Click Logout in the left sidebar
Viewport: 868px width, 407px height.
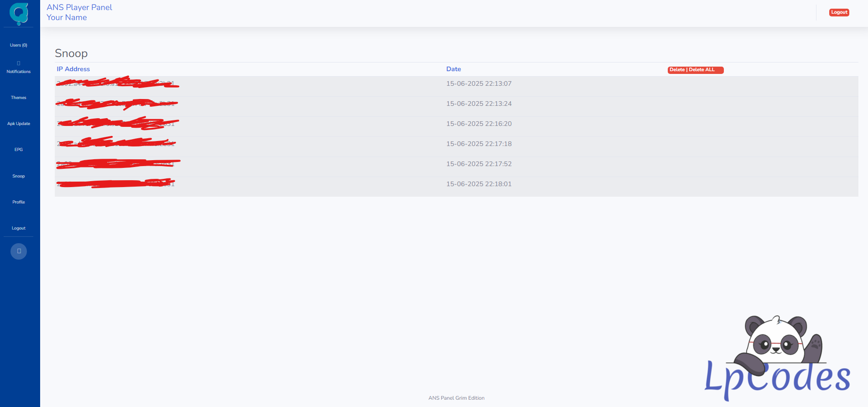point(19,228)
